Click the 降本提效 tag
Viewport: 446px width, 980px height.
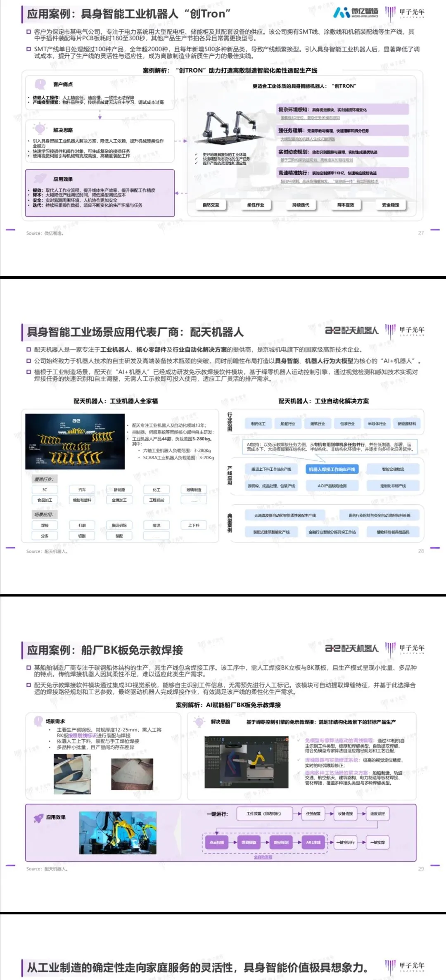(x=346, y=205)
